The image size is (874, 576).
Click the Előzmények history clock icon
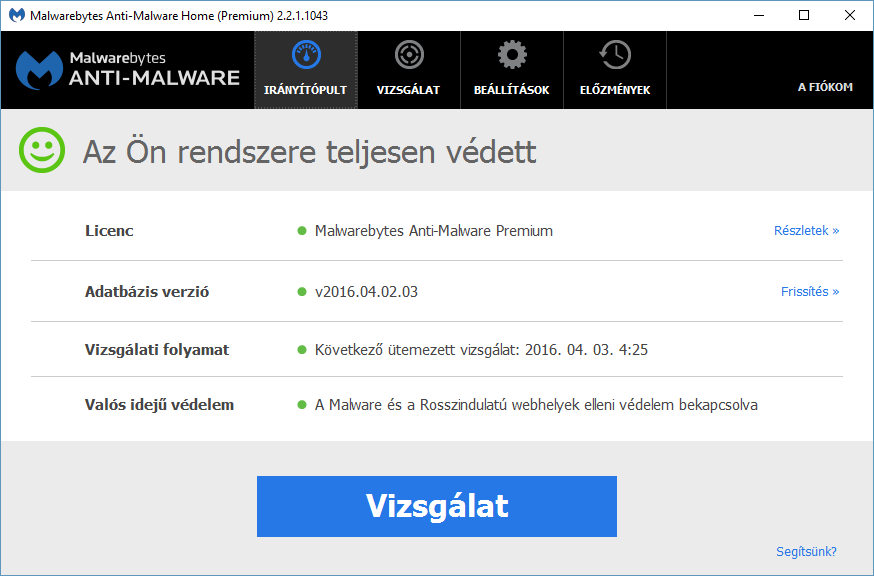point(615,55)
